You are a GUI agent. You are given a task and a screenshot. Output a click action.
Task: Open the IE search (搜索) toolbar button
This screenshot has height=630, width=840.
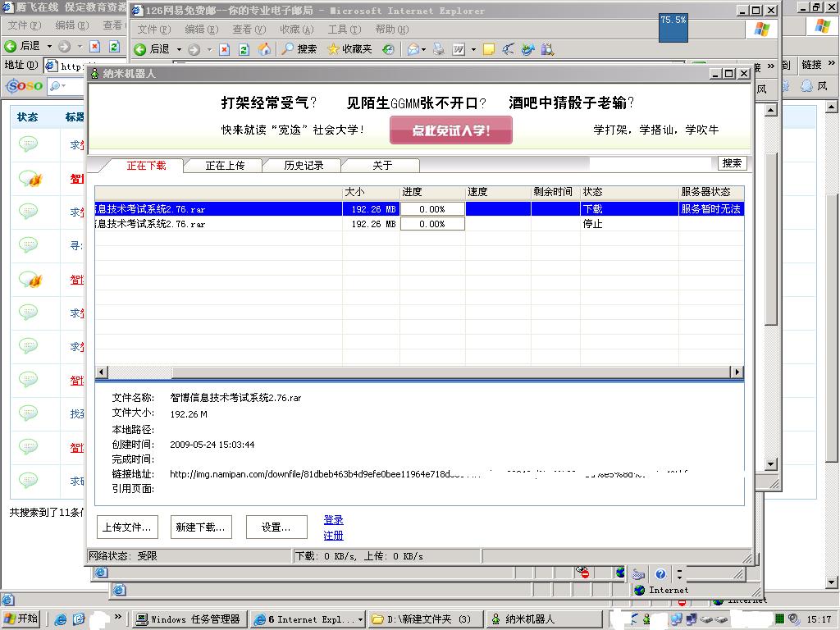point(299,49)
